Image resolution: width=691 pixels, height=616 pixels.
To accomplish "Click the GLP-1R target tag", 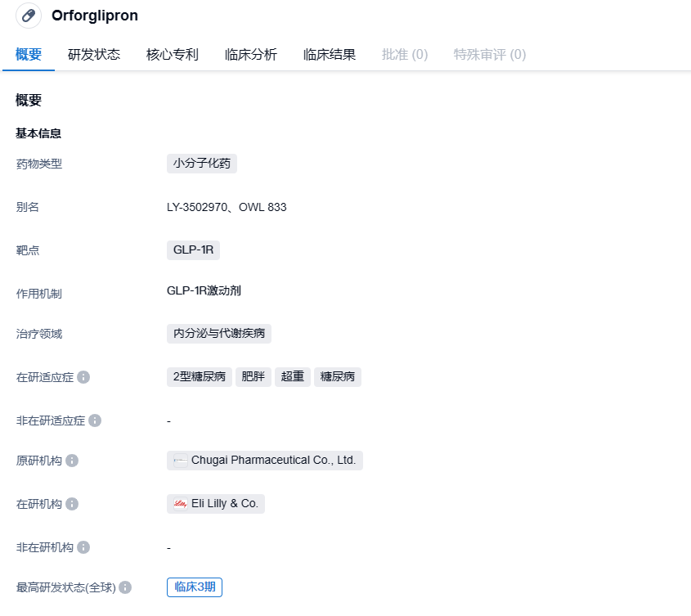I will pyautogui.click(x=193, y=250).
